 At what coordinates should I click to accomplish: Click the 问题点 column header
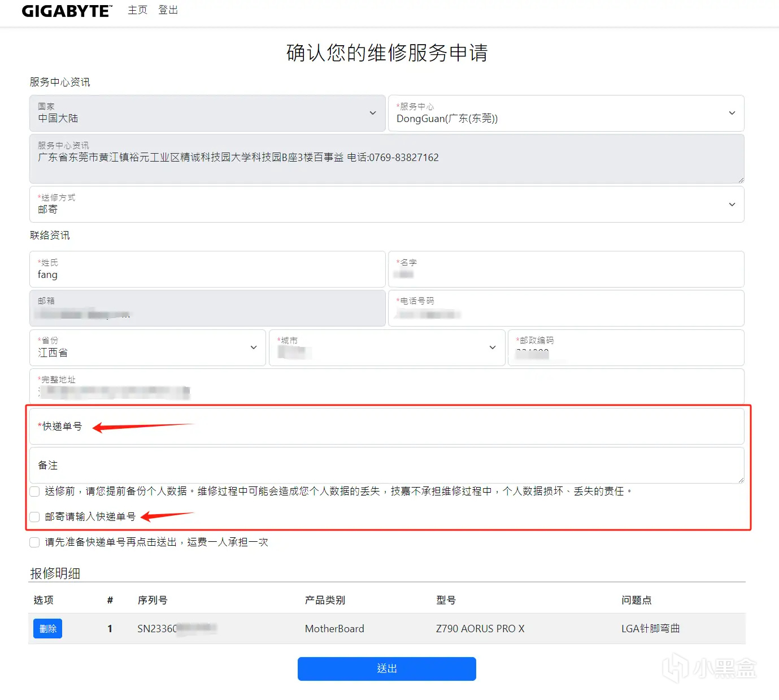point(636,600)
